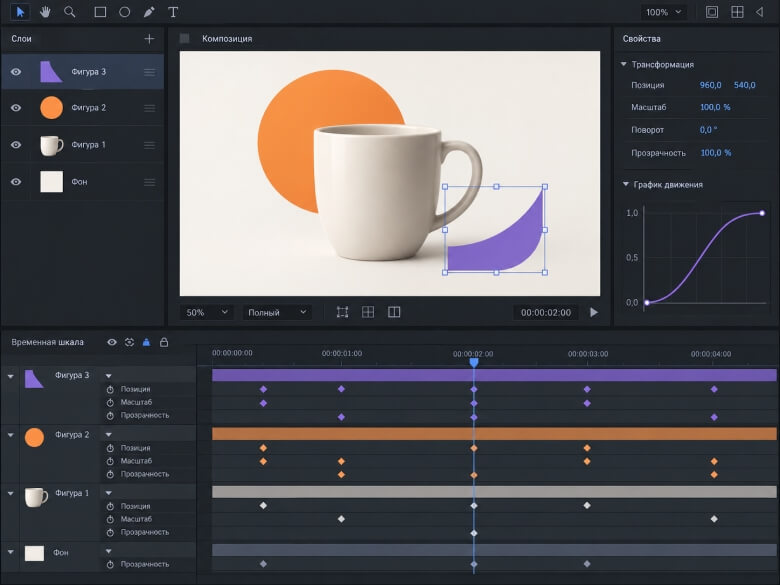The height and width of the screenshot is (585, 780).
Task: Hide the Фигура 3 layer
Action: coord(16,72)
